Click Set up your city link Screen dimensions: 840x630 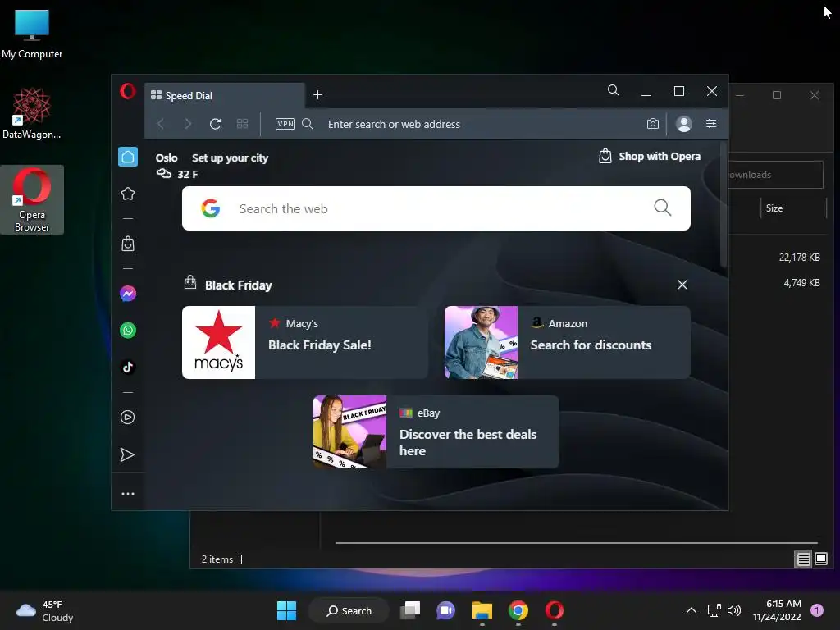[x=230, y=158]
